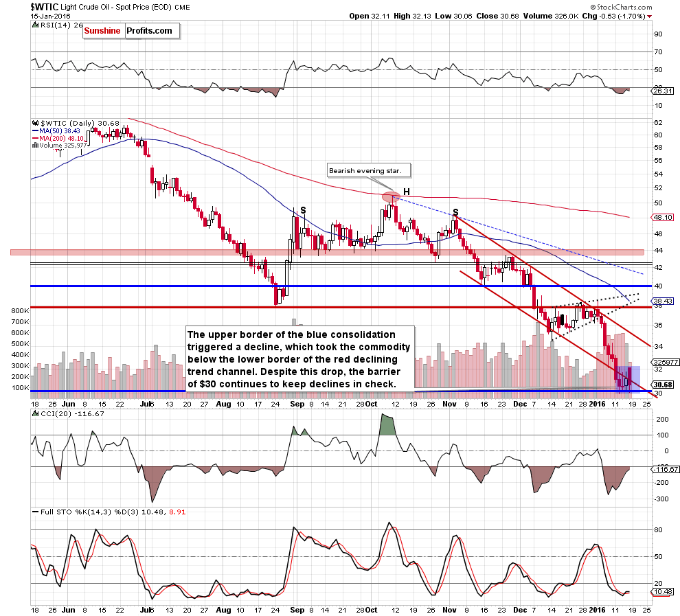Viewport: 680px width, 616px height.
Task: Select the 15-Jan-2016 chart date
Action: click(x=50, y=16)
